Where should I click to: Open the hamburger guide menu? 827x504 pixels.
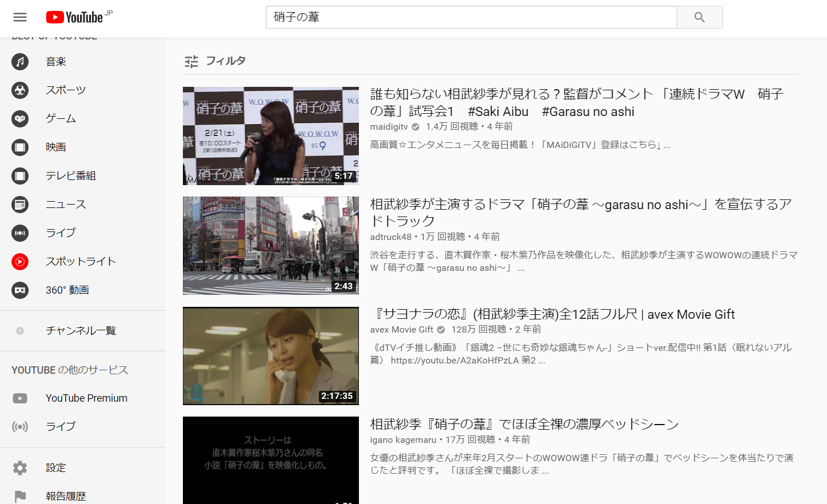coord(20,17)
